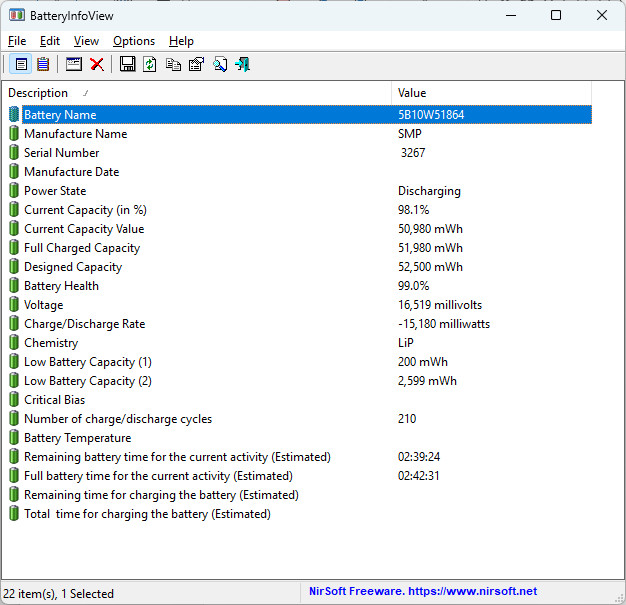Click battery icon beside Manufacture Date
This screenshot has height=605, width=626.
[x=14, y=172]
